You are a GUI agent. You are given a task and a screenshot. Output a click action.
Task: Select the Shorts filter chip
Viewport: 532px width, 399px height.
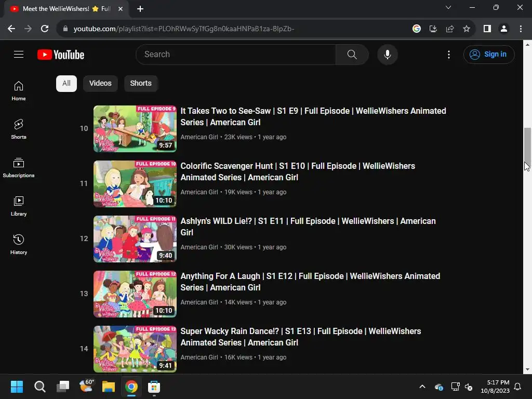pyautogui.click(x=141, y=84)
